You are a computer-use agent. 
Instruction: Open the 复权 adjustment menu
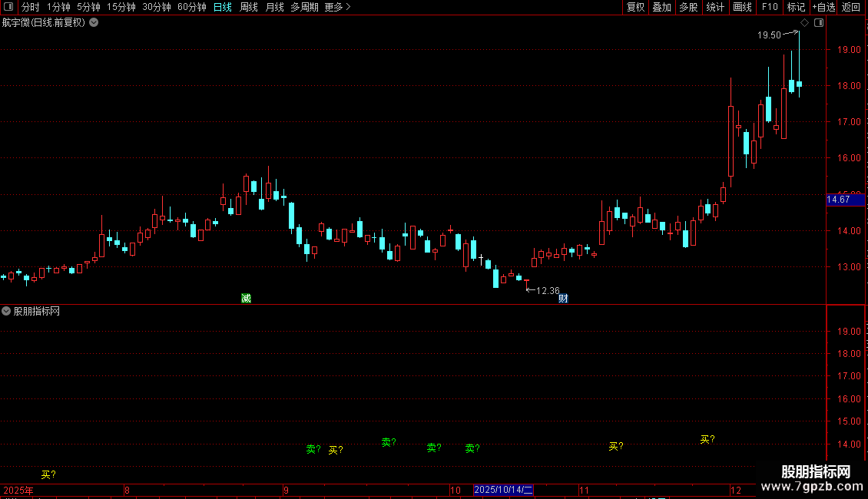pyautogui.click(x=635, y=7)
